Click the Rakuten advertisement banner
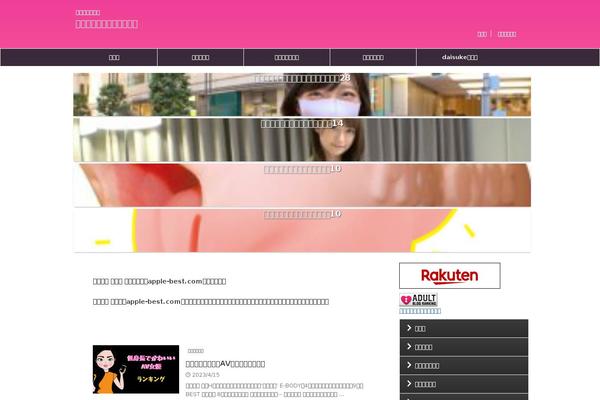Image resolution: width=600 pixels, height=400 pixels. (450, 276)
